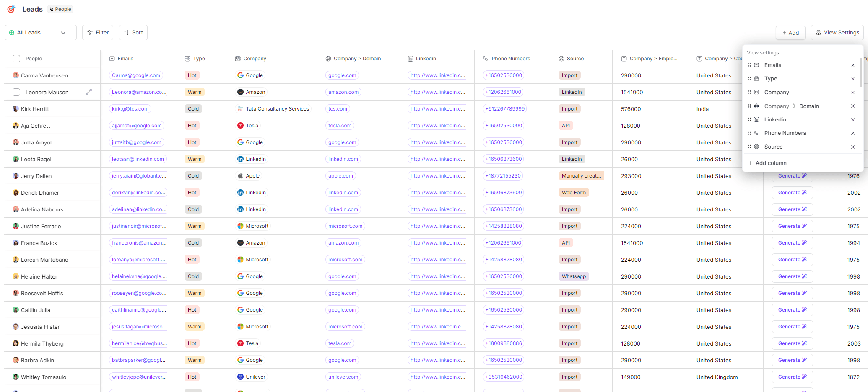Image resolution: width=868 pixels, height=392 pixels.
Task: Click the target logo icon next to Leads
Action: [x=11, y=9]
